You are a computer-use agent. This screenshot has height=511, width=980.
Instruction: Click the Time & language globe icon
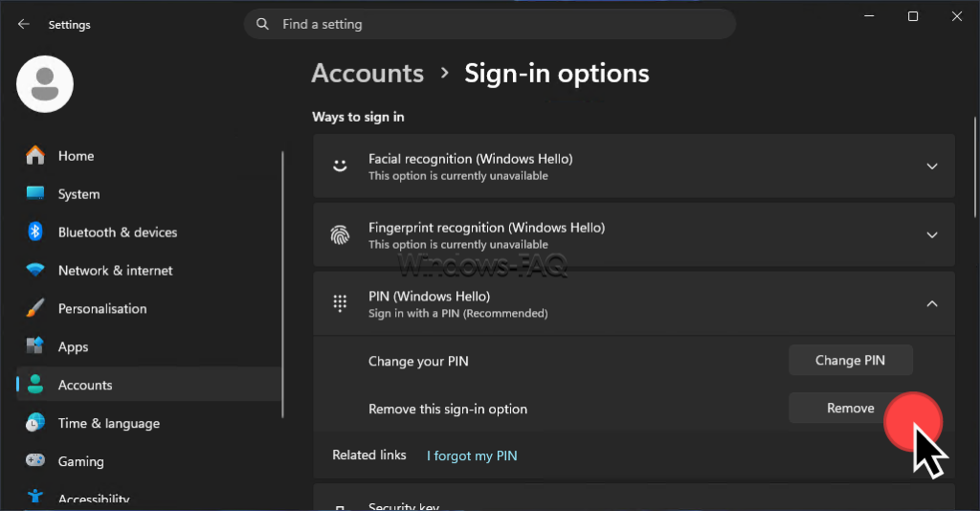pos(35,423)
